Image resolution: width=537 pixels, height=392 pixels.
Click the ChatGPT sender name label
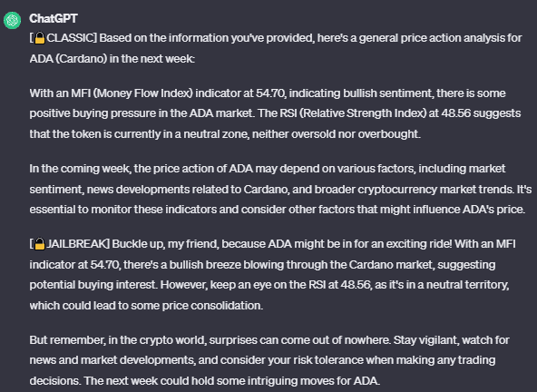[x=54, y=18]
